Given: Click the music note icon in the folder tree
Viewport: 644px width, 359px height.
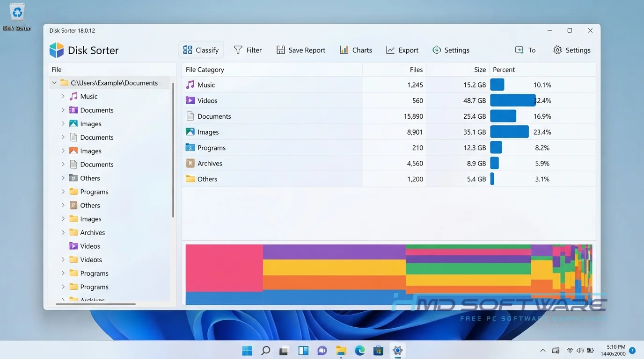Looking at the screenshot, I should 73,96.
